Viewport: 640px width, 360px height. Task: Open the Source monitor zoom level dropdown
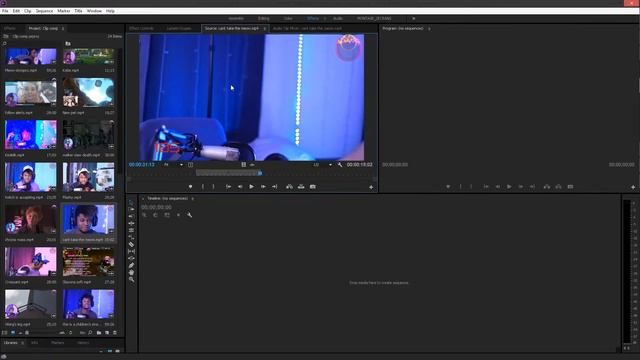pyautogui.click(x=174, y=164)
